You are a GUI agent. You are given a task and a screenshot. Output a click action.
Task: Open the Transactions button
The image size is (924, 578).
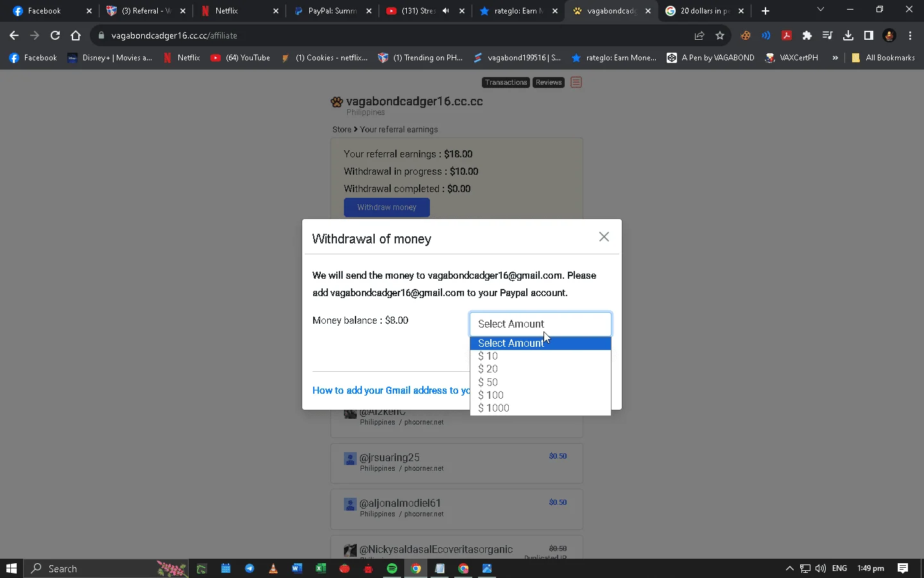pyautogui.click(x=506, y=82)
